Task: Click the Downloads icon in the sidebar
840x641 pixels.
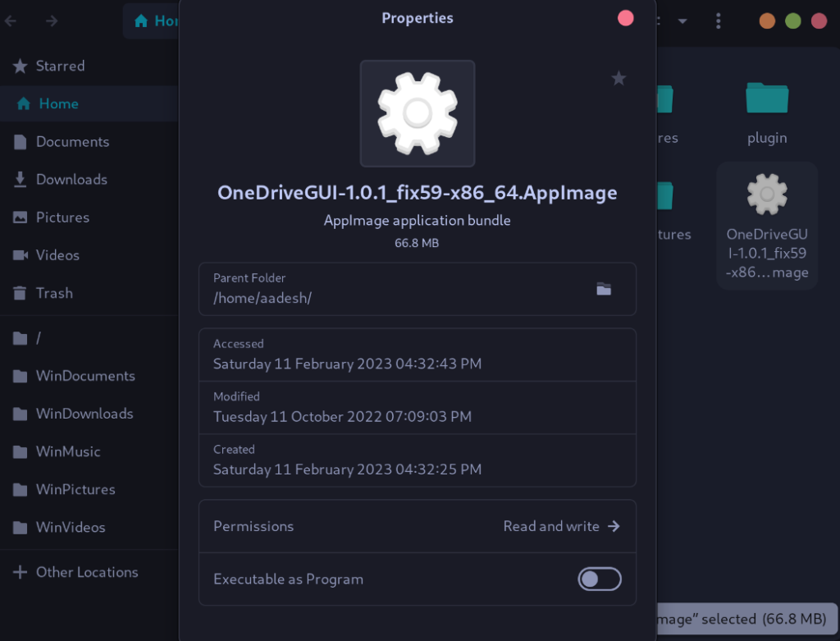Action: tap(18, 179)
